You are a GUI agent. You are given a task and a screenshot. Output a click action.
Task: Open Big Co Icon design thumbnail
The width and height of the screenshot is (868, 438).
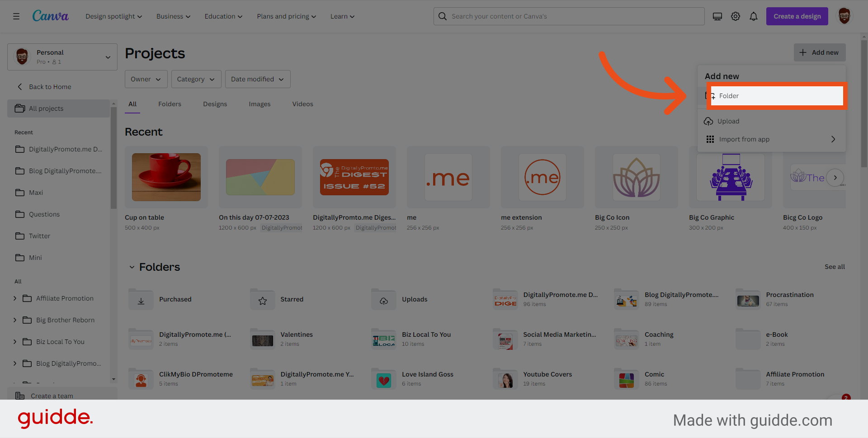point(637,177)
